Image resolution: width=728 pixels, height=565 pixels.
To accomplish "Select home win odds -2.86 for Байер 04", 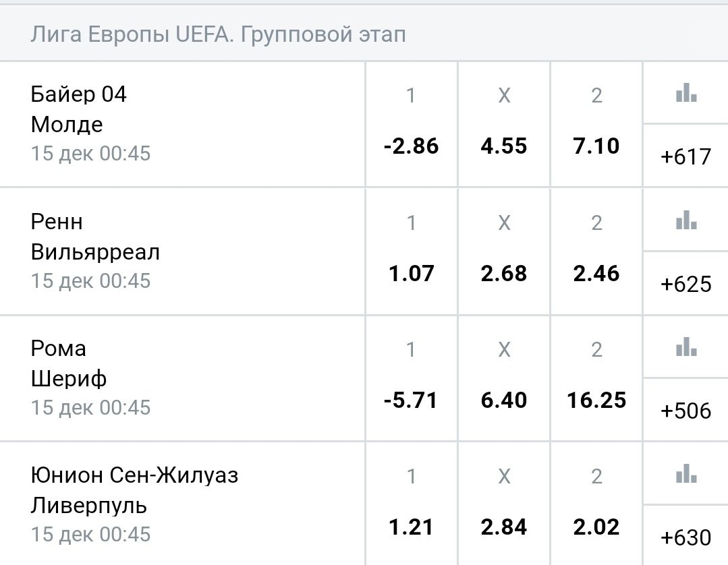I will point(412,146).
